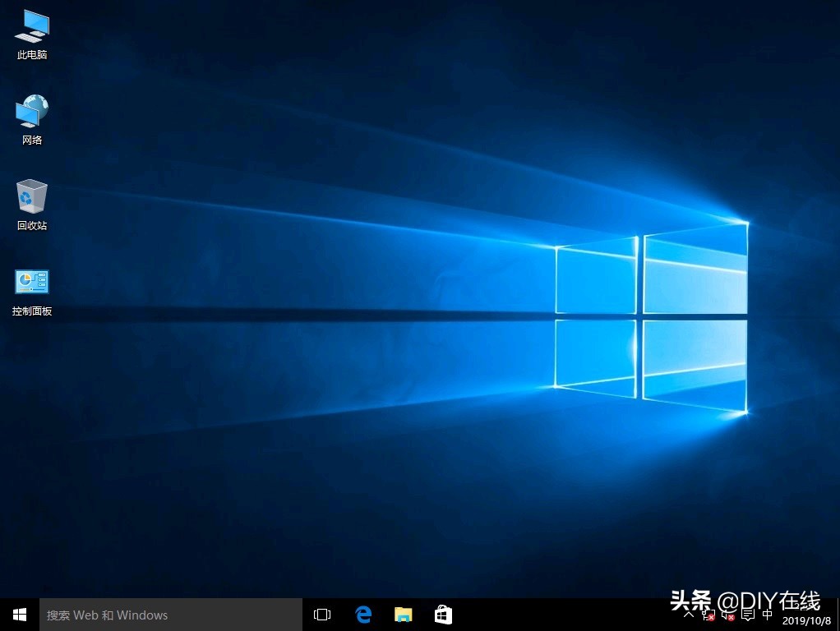
Task: Expand the hidden system tray icons arrow
Action: pos(688,615)
